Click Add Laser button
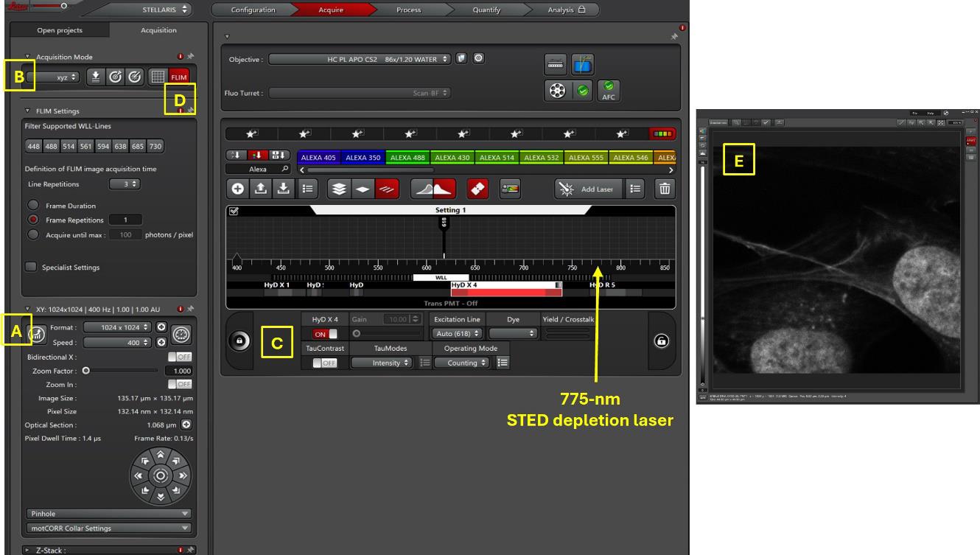 pyautogui.click(x=587, y=189)
